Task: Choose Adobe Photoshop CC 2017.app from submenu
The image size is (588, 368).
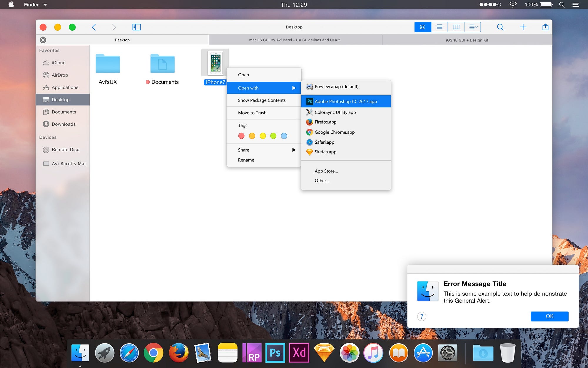Action: click(x=346, y=101)
